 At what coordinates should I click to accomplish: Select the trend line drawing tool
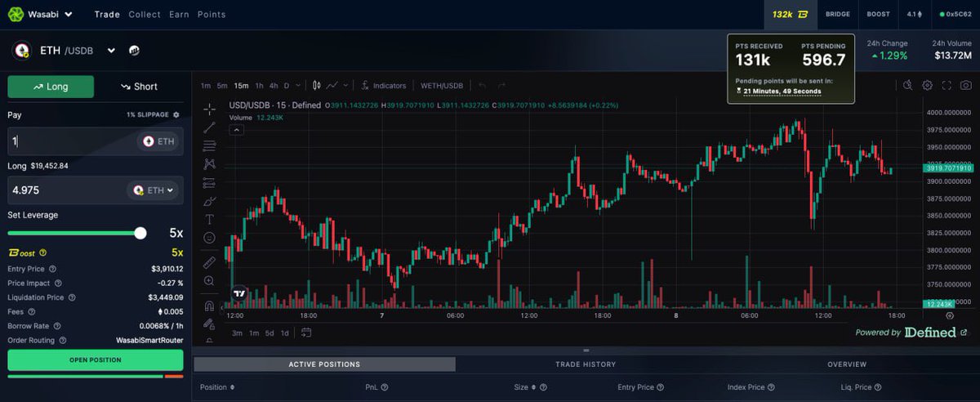210,127
